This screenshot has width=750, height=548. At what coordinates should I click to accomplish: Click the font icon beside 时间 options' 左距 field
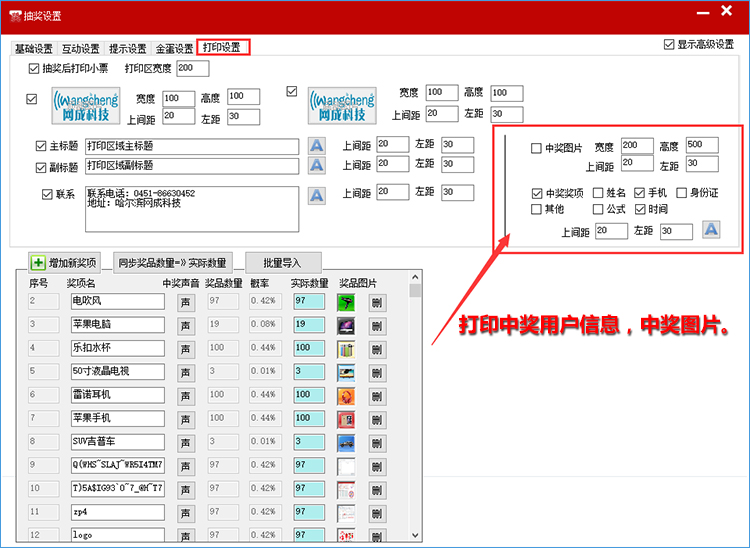pyautogui.click(x=711, y=231)
